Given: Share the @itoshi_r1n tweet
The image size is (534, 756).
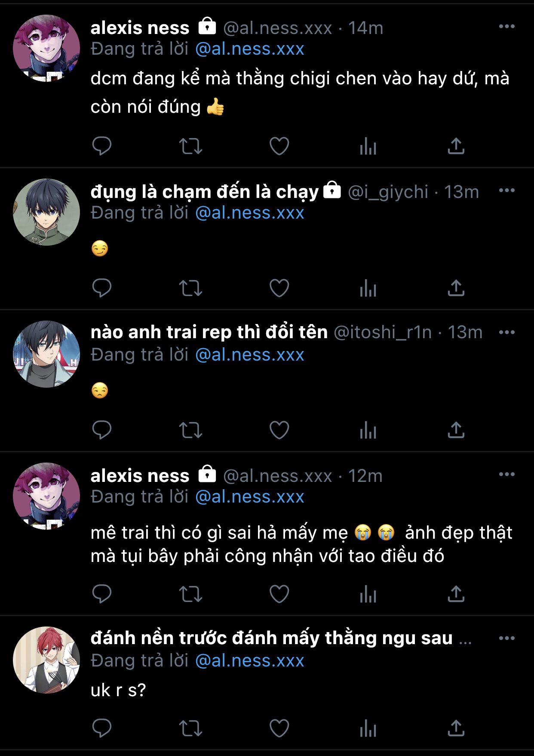Looking at the screenshot, I should coord(456,429).
